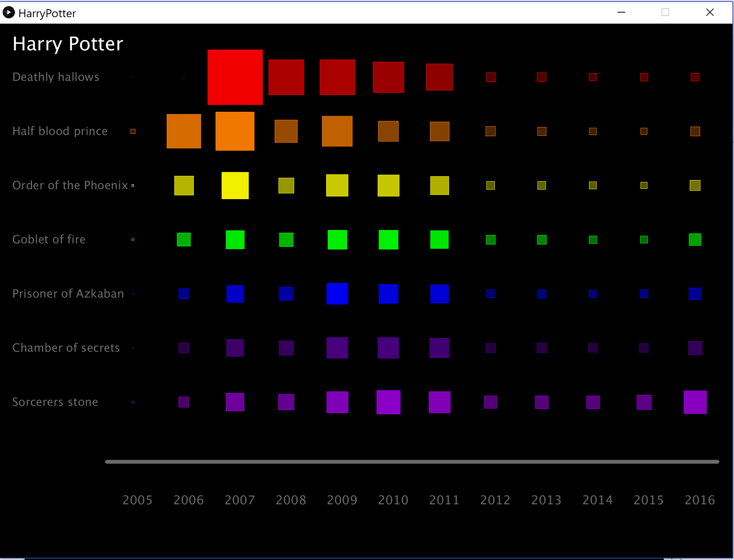Click the Deathly hallows 2012 small red square

point(491,77)
